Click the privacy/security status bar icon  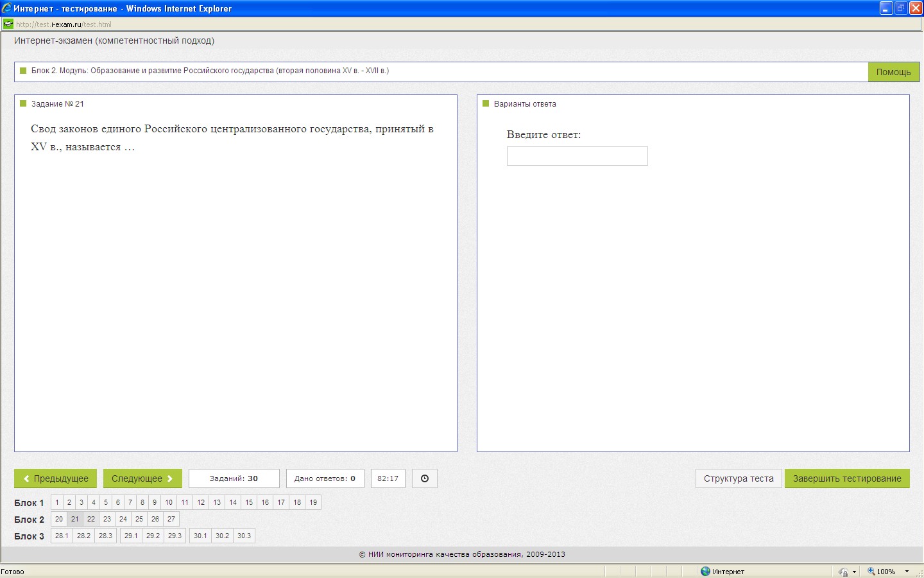pos(843,572)
